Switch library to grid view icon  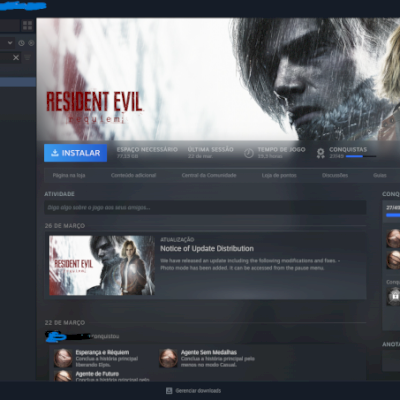[28, 25]
